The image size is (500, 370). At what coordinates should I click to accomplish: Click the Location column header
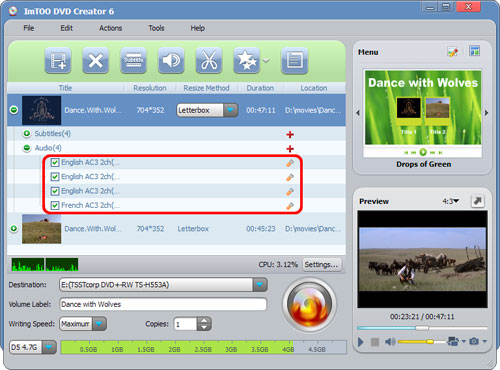314,88
